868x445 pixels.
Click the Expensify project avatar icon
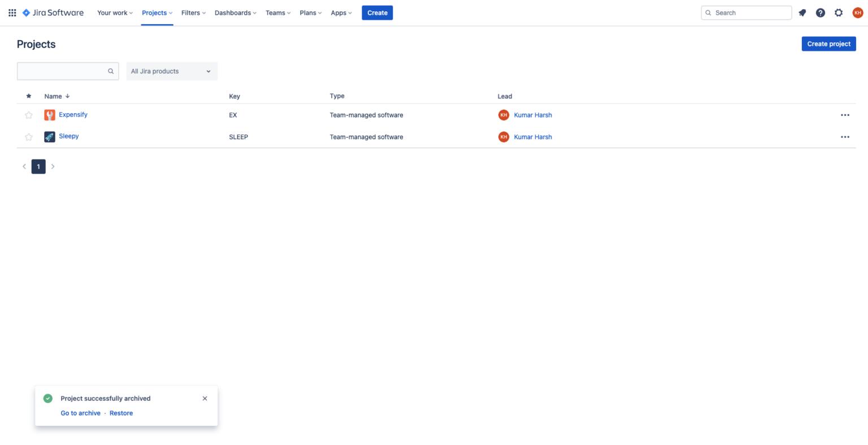50,115
